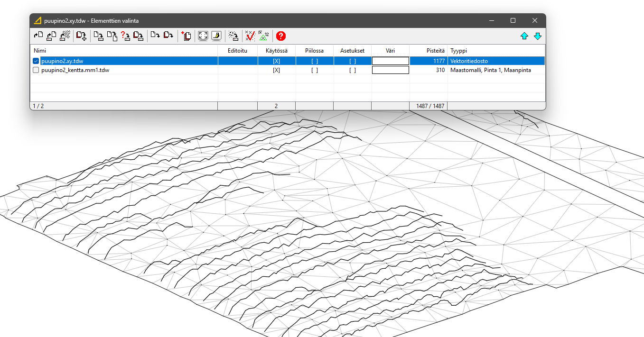Click the red plus stacked pages icon

186,36
